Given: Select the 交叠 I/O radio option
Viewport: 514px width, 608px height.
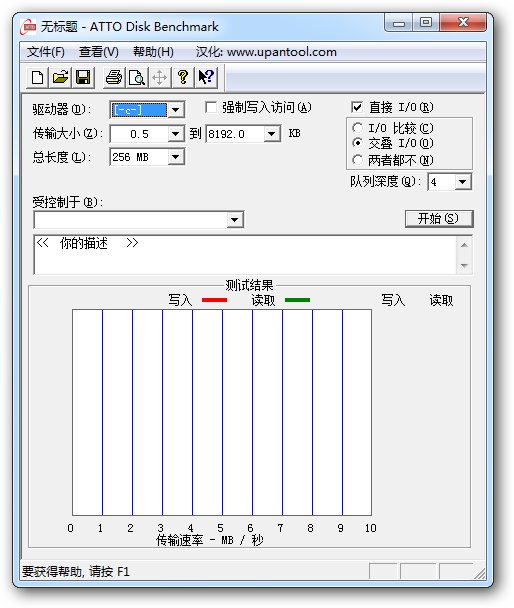Looking at the screenshot, I should (357, 143).
